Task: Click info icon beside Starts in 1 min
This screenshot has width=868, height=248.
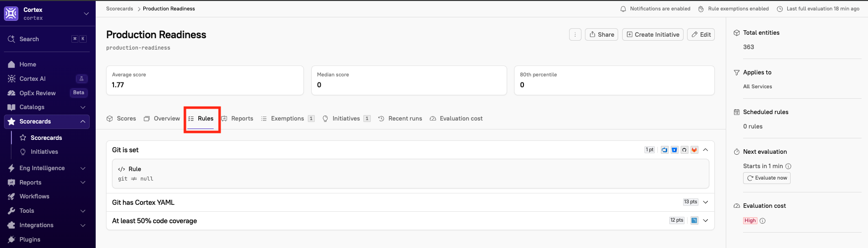Action: click(x=788, y=166)
